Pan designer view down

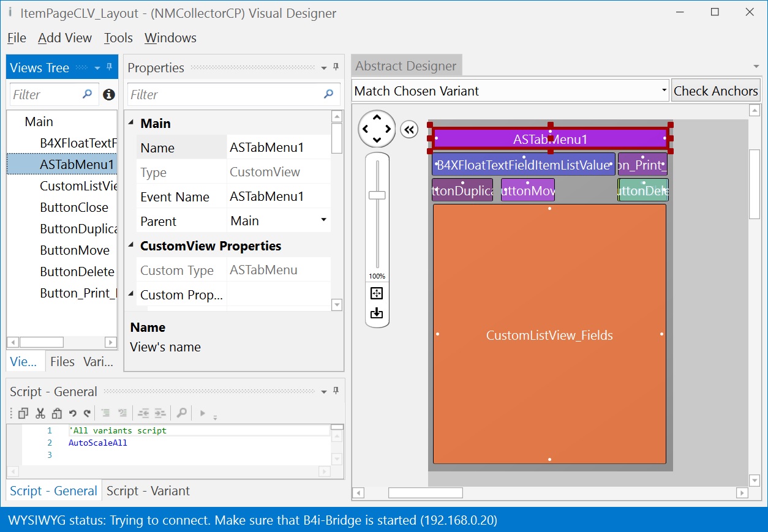[x=377, y=141]
